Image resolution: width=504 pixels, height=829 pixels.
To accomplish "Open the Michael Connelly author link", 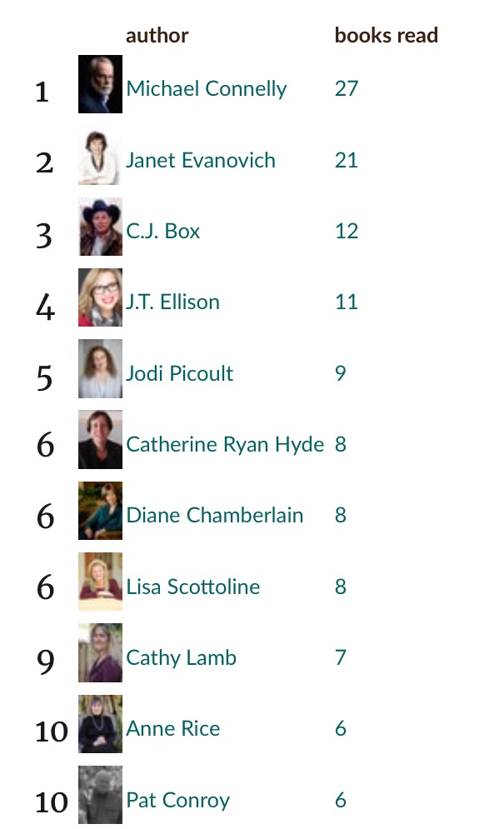I will click(x=207, y=88).
